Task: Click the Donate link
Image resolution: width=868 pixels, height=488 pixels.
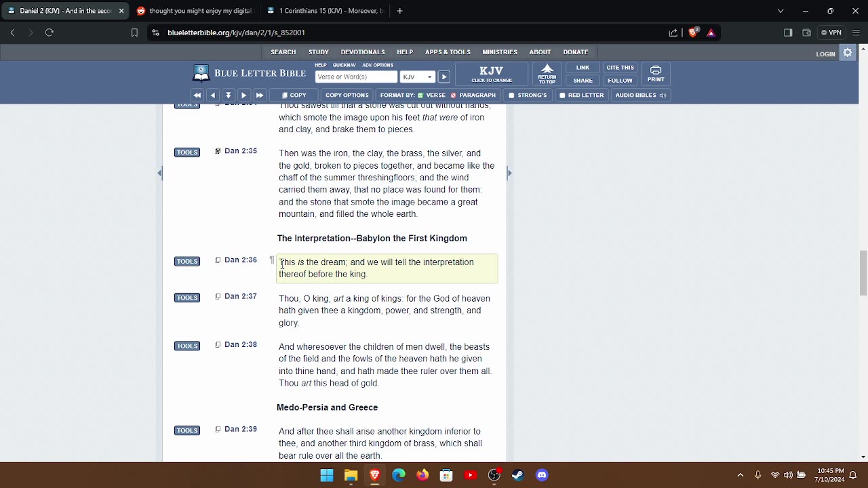Action: click(x=576, y=52)
